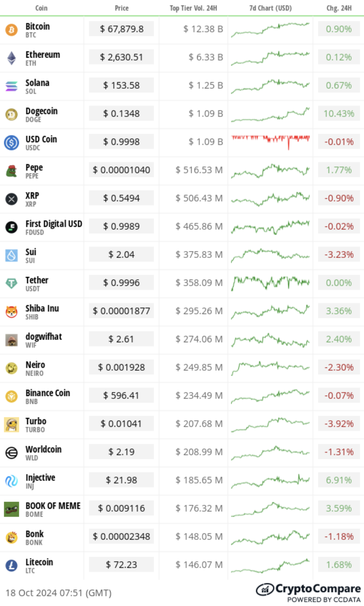Sort by Top Tier Vol. 24H header

[193, 8]
